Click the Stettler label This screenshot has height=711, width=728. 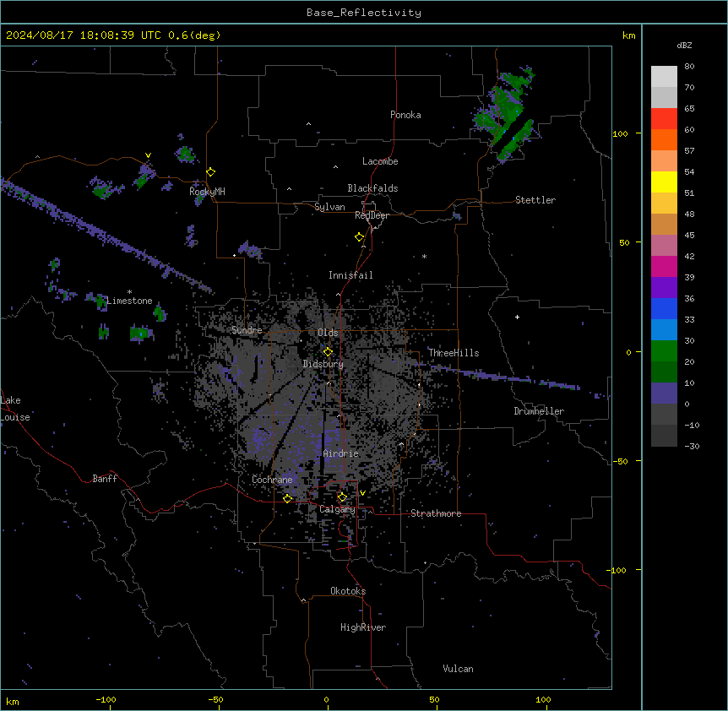click(535, 200)
